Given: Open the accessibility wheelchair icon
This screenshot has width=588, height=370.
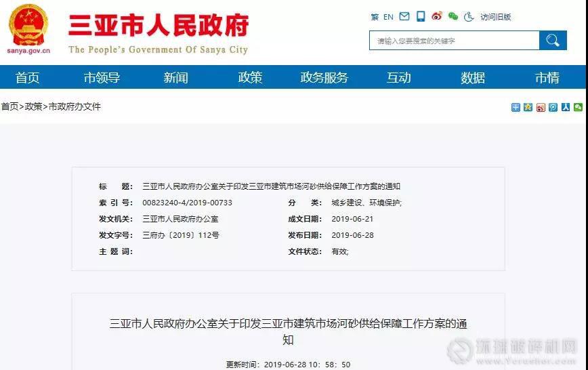Looking at the screenshot, I should [468, 17].
